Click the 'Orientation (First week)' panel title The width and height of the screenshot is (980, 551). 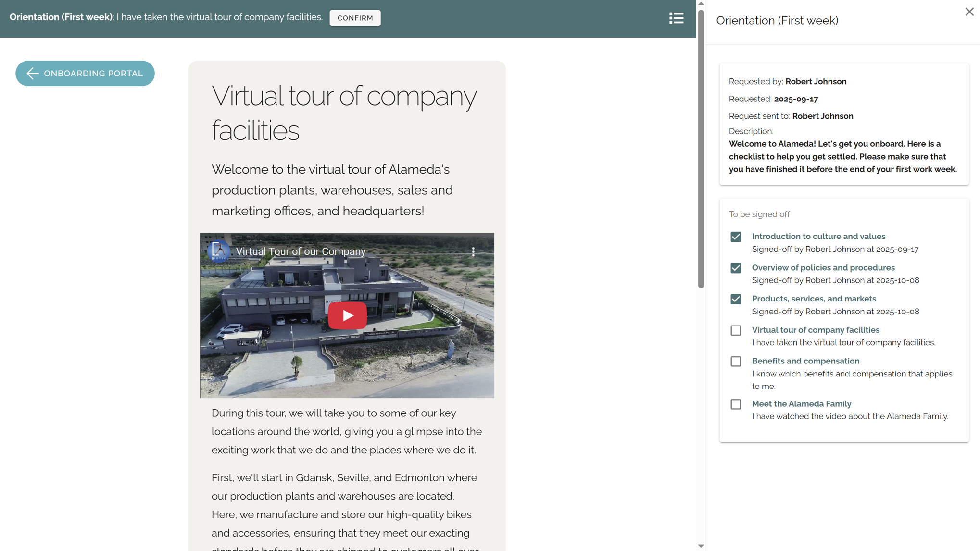(x=777, y=20)
